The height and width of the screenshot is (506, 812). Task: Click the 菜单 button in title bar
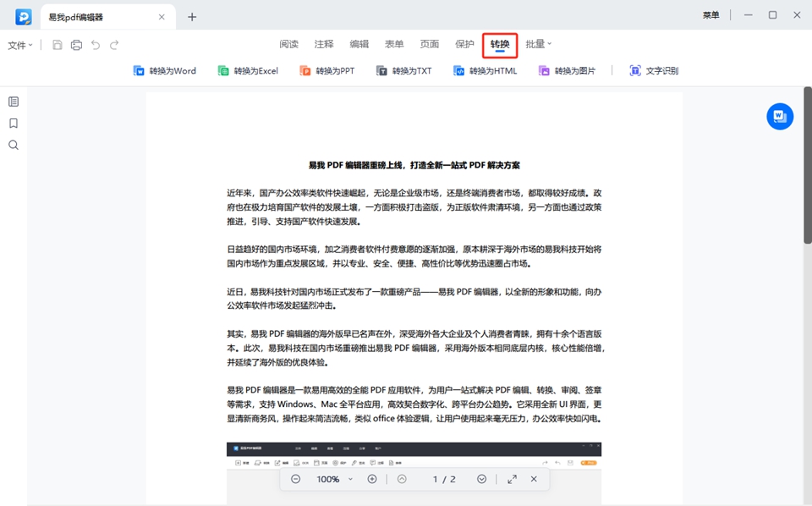[710, 15]
